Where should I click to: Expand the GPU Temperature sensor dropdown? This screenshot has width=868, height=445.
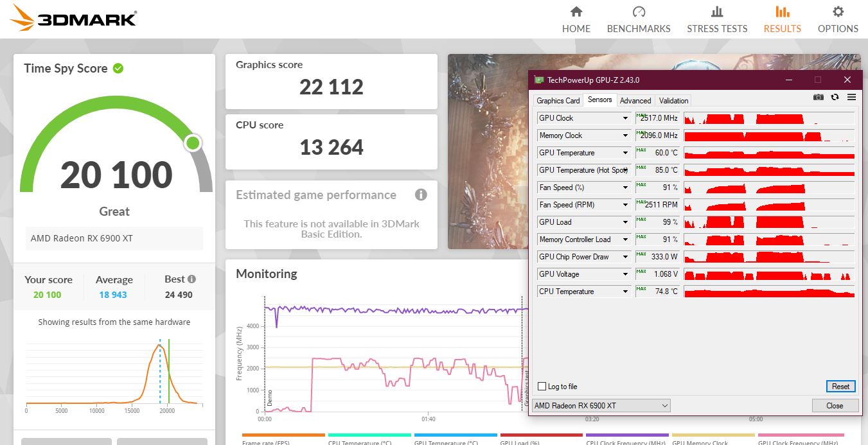click(625, 153)
